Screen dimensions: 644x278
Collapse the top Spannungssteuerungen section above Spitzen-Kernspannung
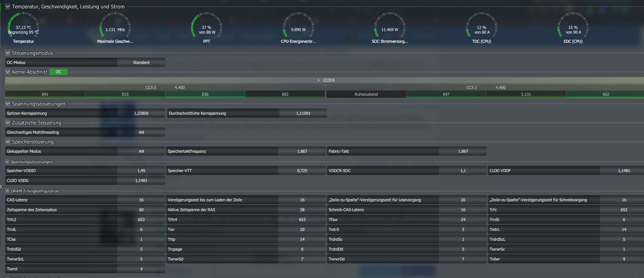(x=7, y=104)
